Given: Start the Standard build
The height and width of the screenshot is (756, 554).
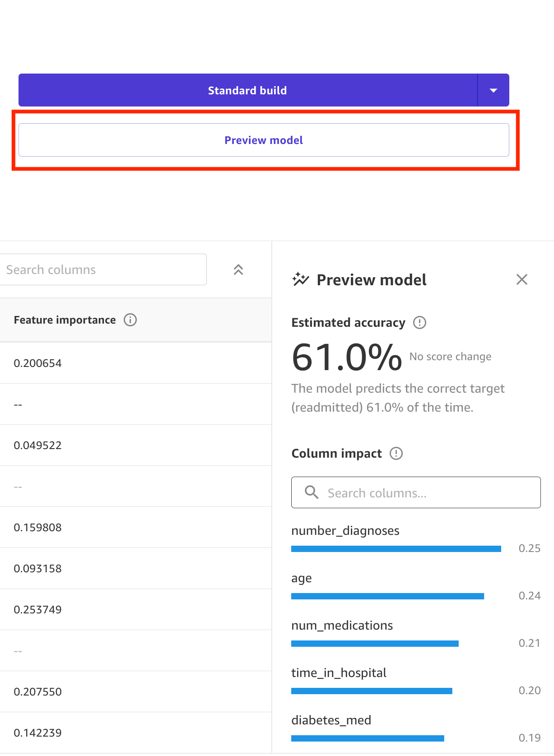Looking at the screenshot, I should pos(247,90).
